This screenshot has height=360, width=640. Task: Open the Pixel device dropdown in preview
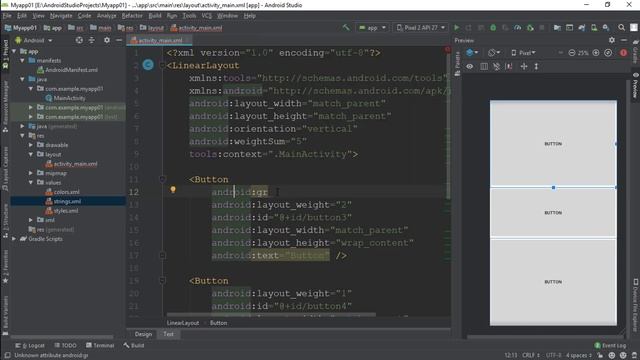click(523, 53)
